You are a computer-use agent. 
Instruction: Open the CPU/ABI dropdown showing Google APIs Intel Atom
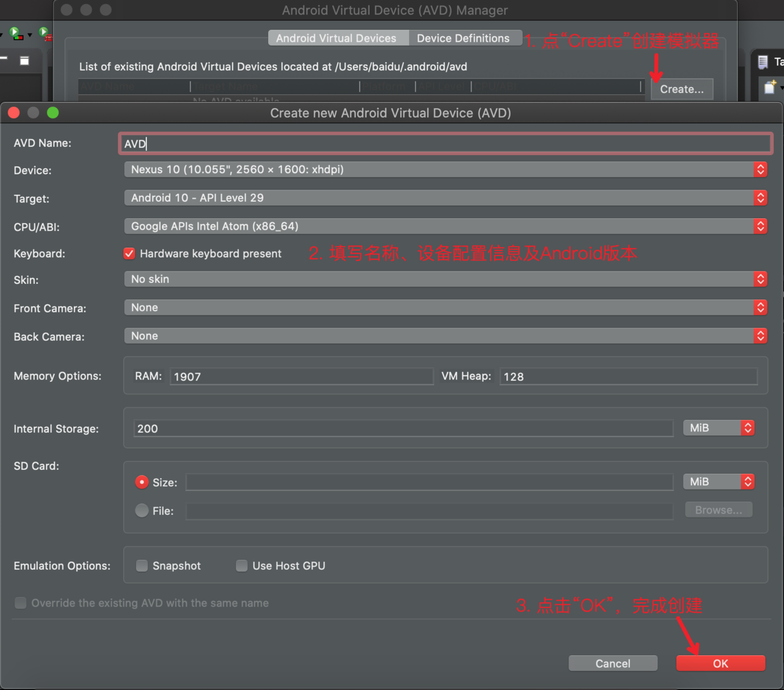pos(445,226)
